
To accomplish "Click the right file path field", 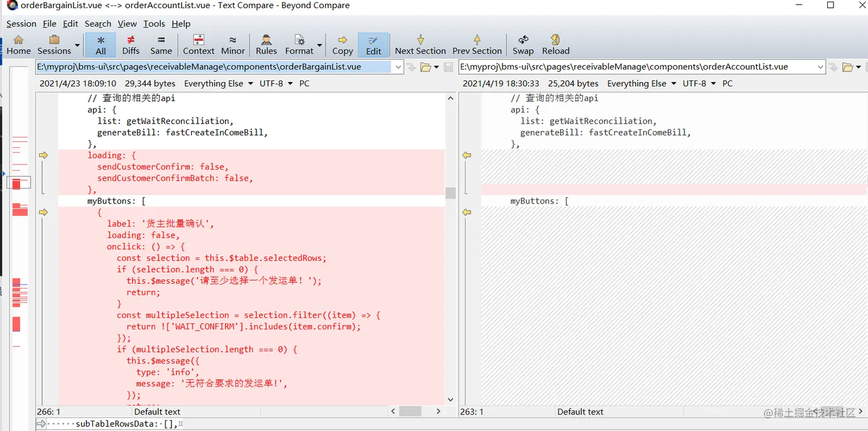I will (638, 67).
